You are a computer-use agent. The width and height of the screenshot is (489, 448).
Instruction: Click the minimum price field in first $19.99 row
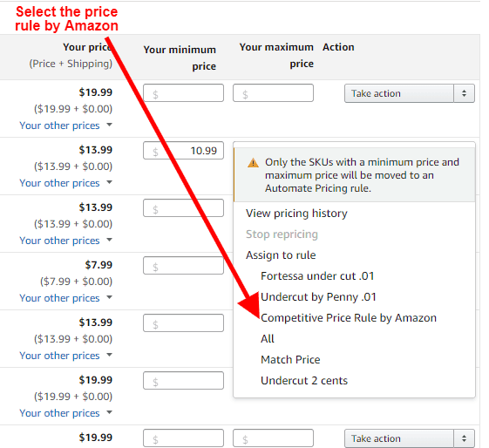(183, 93)
